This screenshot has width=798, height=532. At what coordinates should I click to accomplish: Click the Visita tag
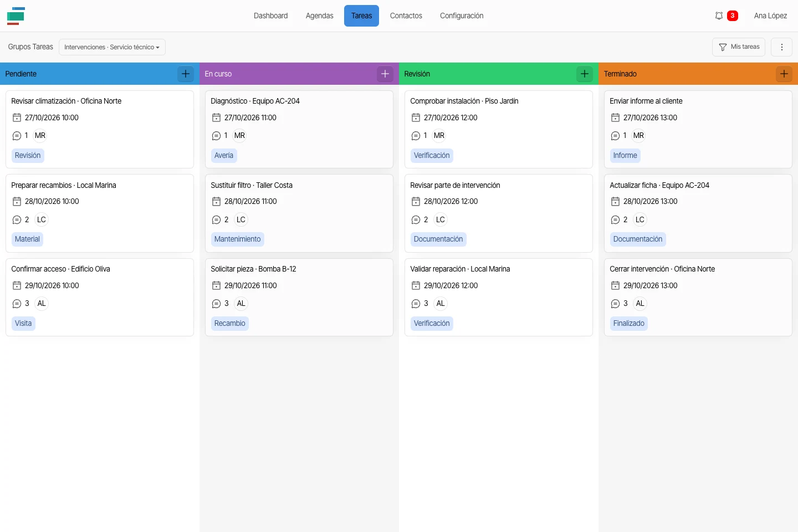23,324
